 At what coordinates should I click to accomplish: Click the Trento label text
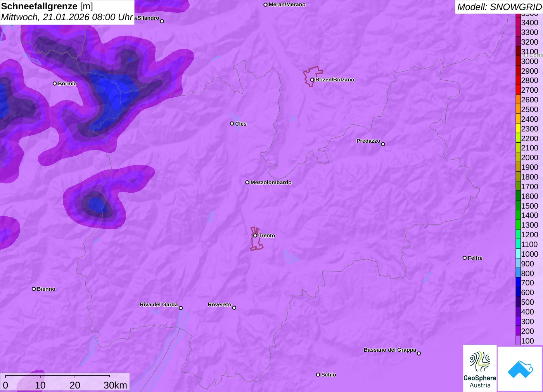point(267,235)
